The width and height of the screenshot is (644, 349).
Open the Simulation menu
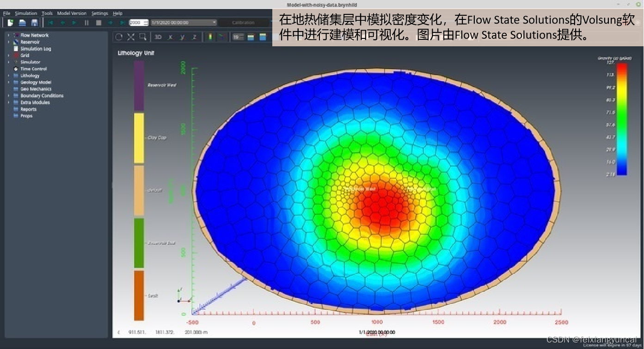point(25,13)
